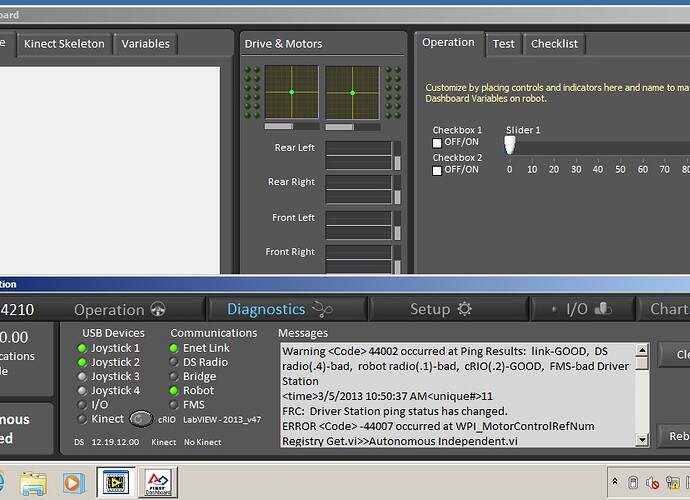Switch to the Test tab in Dashboard
Image resolution: width=690 pixels, height=500 pixels.
pyautogui.click(x=503, y=44)
